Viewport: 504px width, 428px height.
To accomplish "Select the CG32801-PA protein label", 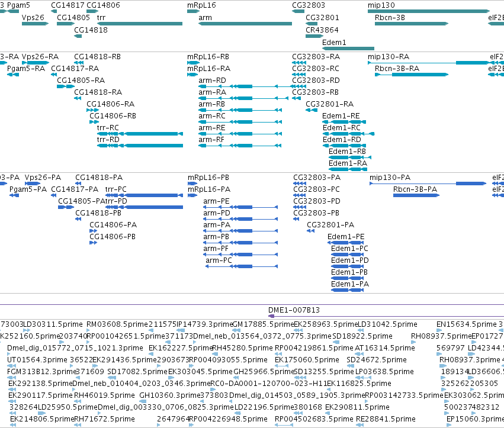I will (330, 225).
